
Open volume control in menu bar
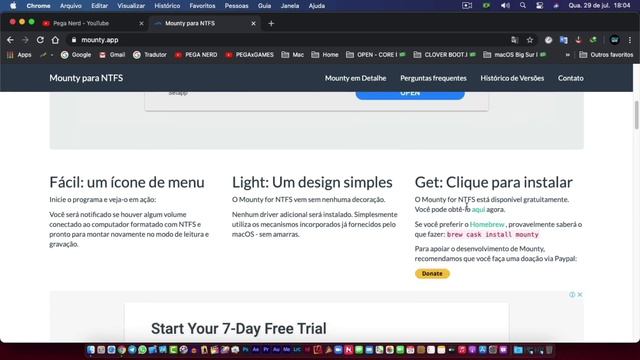pyautogui.click(x=505, y=6)
